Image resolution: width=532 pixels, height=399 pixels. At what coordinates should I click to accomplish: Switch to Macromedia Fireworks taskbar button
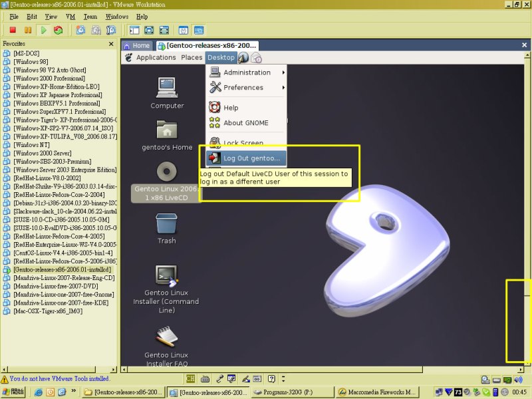tap(377, 392)
